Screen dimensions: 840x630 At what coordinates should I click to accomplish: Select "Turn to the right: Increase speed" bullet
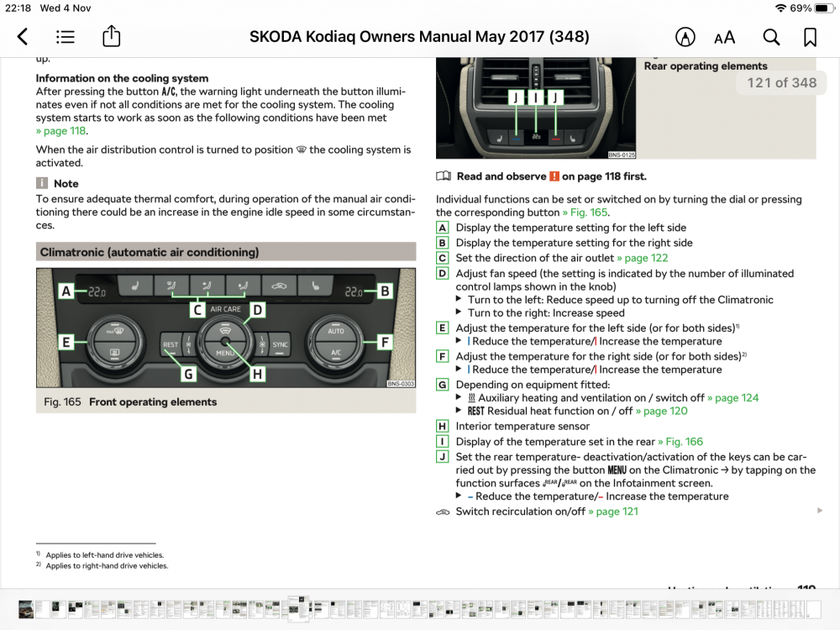[546, 312]
